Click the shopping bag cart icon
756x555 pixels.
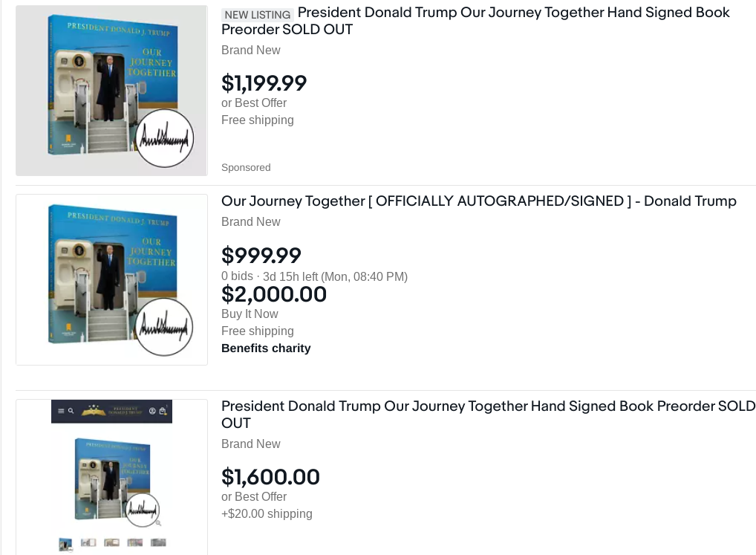(163, 411)
